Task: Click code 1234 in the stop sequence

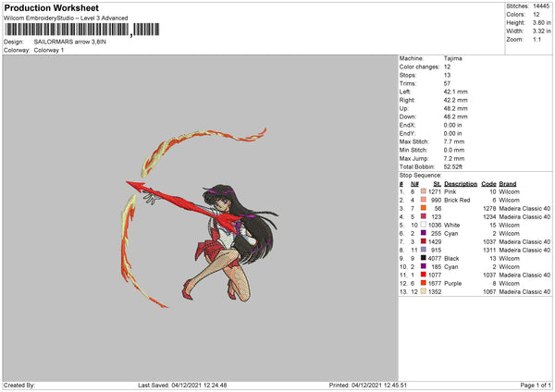Action: coord(489,217)
